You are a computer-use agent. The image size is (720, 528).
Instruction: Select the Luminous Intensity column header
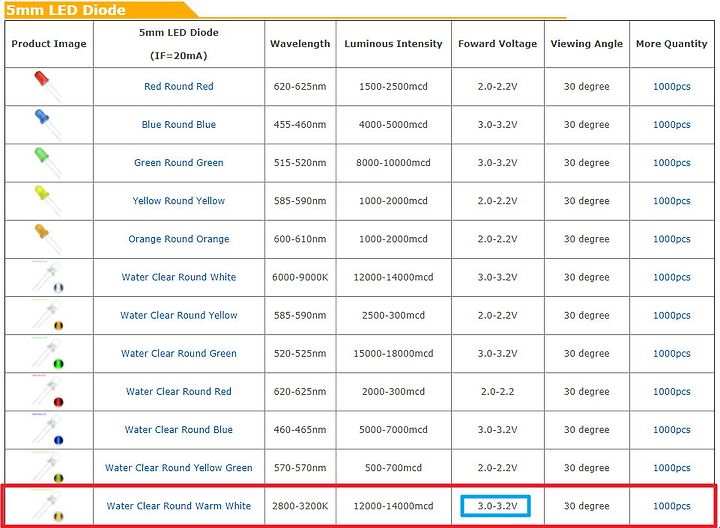tap(393, 44)
